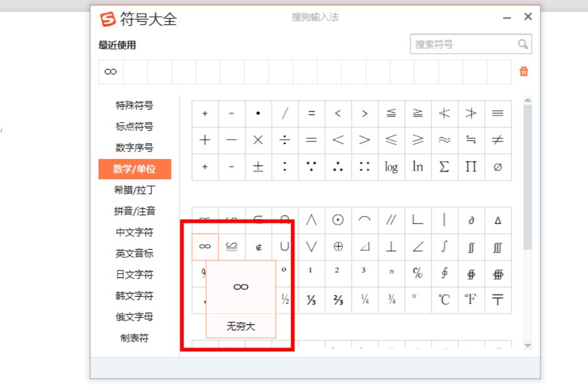Choose the plus-minus ± symbol
Viewport: 588px width, 390px height.
coord(258,167)
